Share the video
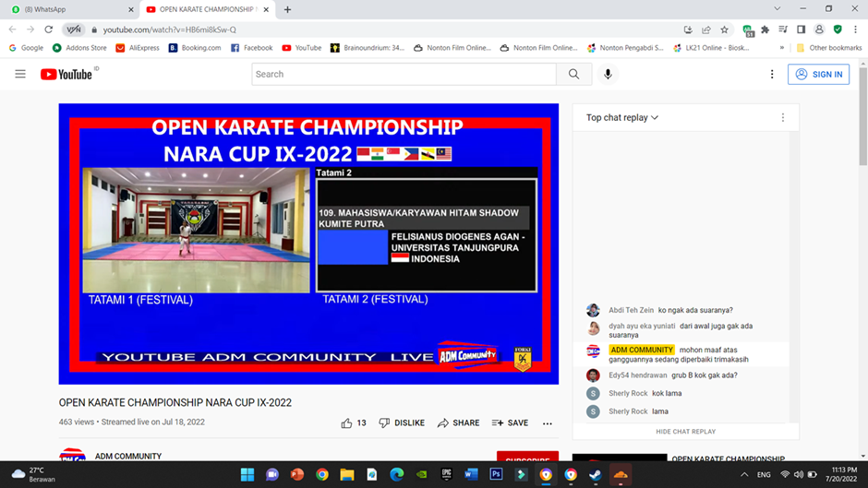The image size is (868, 488). click(x=458, y=423)
